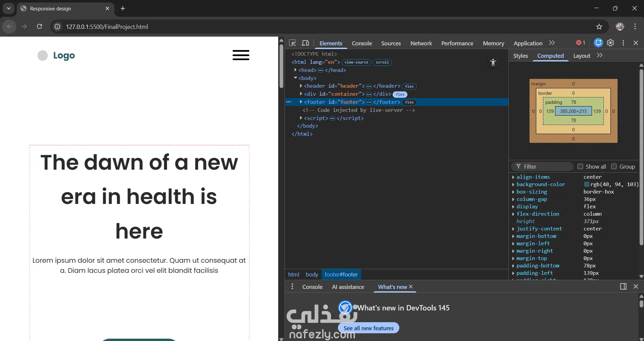Open DevTools settings gear
Viewport: 644px width, 341px height.
pos(610,43)
